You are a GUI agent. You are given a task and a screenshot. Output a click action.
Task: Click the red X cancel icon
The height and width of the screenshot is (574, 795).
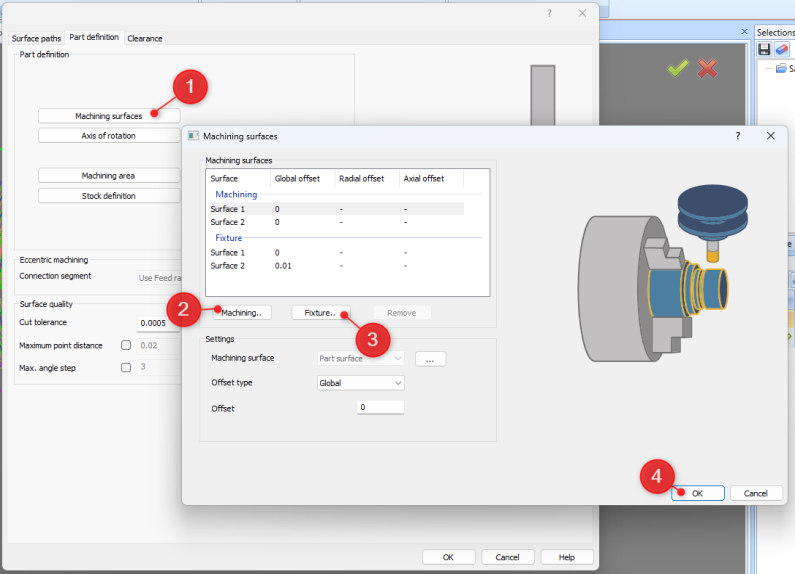707,68
